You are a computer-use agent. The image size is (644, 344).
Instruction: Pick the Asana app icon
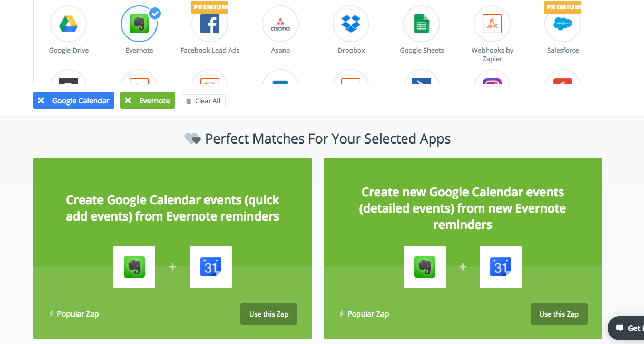click(x=280, y=24)
